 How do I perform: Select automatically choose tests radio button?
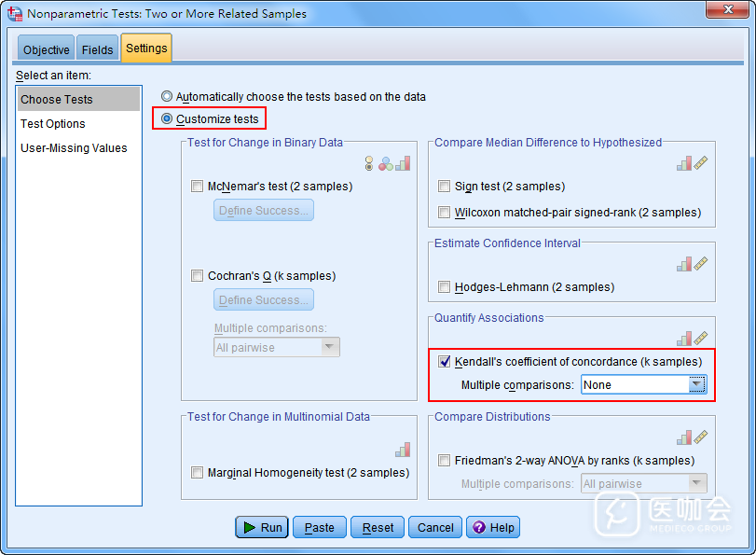(x=167, y=96)
